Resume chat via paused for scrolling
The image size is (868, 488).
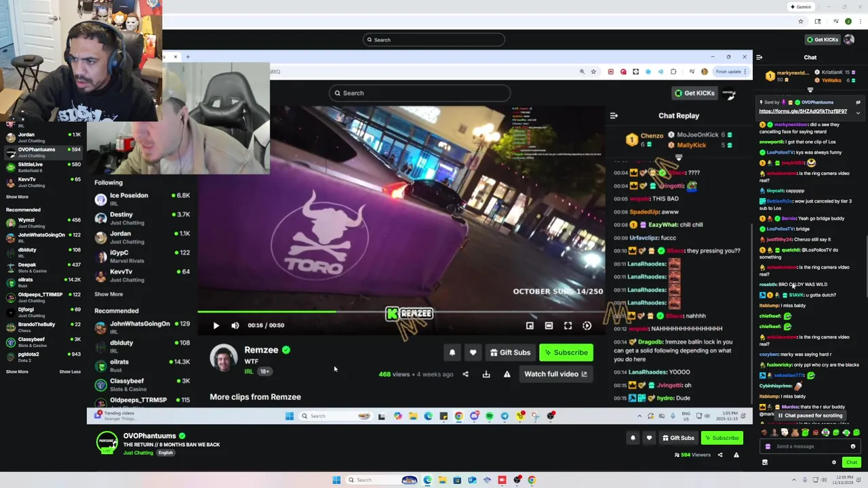pos(810,415)
